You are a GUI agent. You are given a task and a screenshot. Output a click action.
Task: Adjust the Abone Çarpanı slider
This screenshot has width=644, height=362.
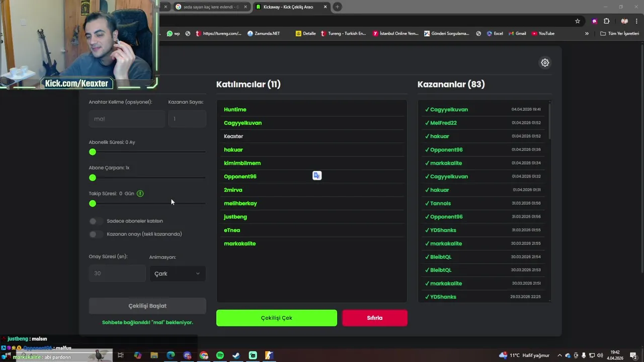(147, 177)
